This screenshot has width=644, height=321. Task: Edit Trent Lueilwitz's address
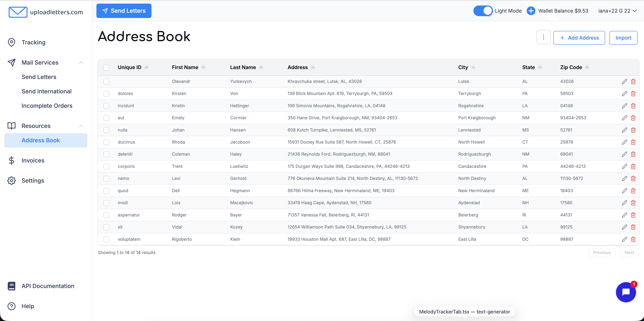[x=624, y=166]
